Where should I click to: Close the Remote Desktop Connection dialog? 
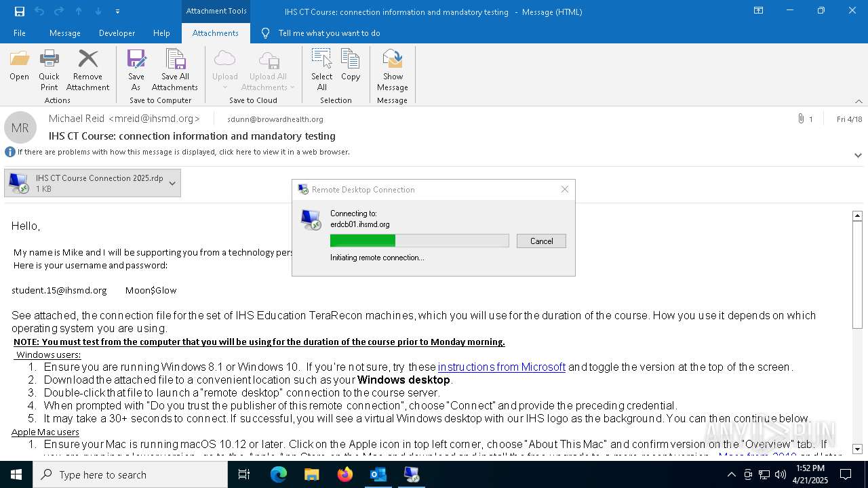(x=565, y=189)
